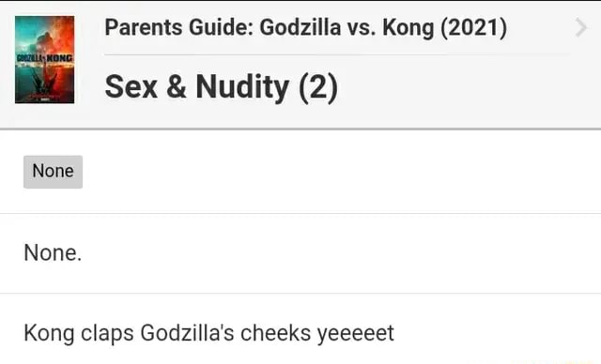The image size is (601, 364).
Task: Open the Godzilla vs. Kong poster thumbnail
Action: point(44,60)
